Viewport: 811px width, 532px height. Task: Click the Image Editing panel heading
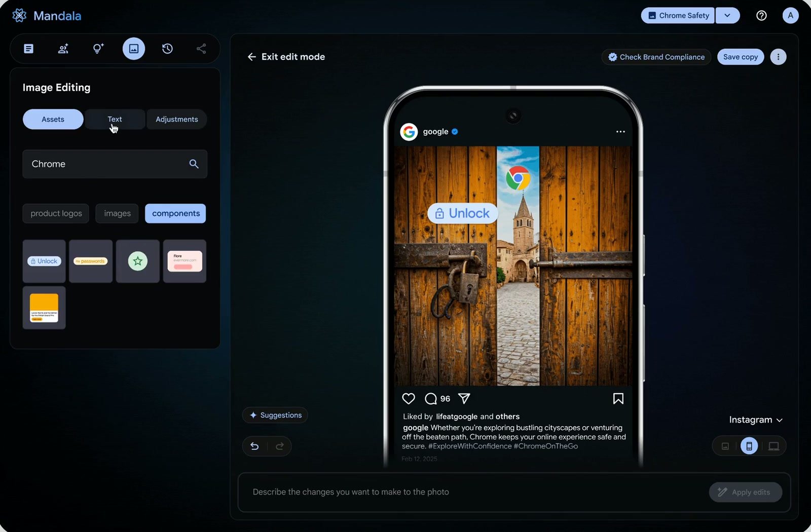point(56,88)
